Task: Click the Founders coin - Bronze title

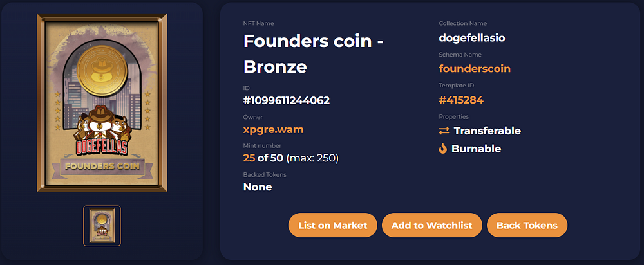Action: (314, 54)
